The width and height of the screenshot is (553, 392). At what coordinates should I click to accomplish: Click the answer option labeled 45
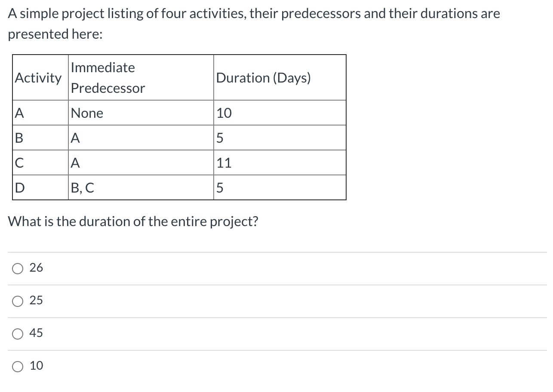click(37, 333)
